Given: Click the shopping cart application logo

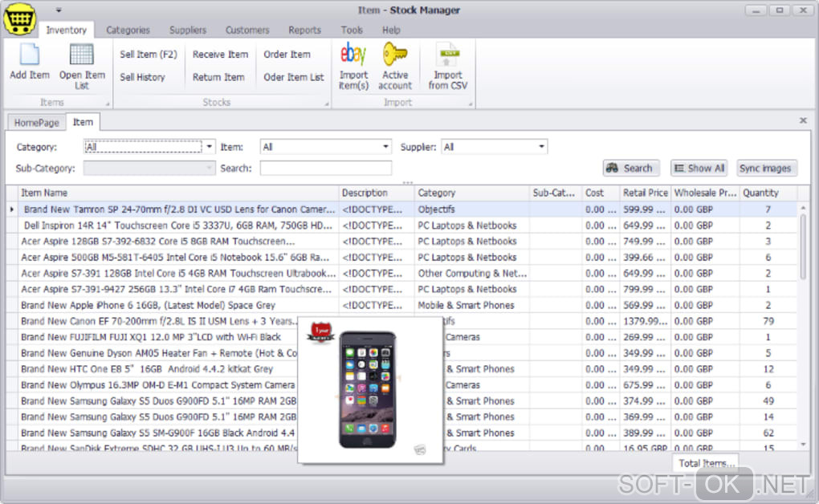Looking at the screenshot, I should click(x=20, y=18).
